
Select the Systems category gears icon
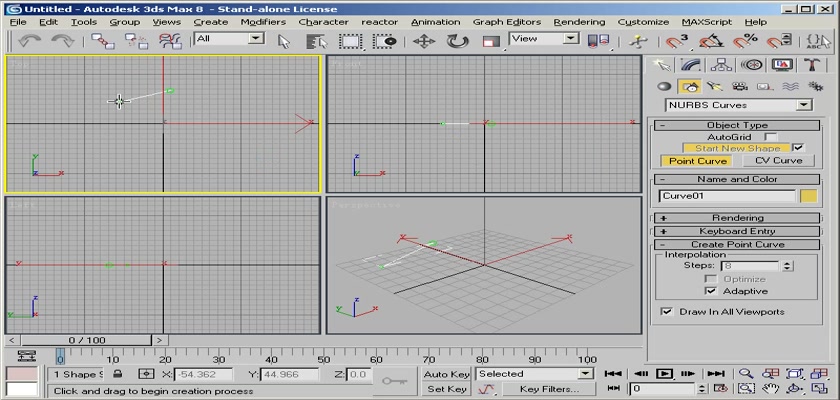click(x=815, y=86)
